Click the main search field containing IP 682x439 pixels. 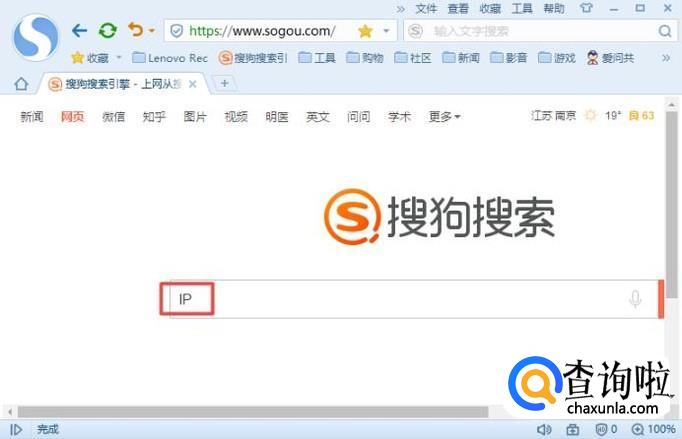pyautogui.click(x=413, y=299)
